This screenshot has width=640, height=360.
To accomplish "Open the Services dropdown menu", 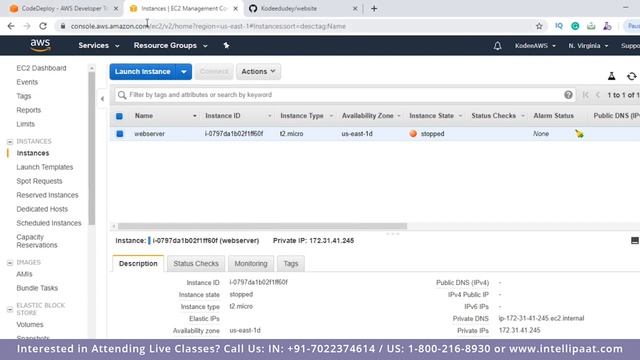I will 99,45.
